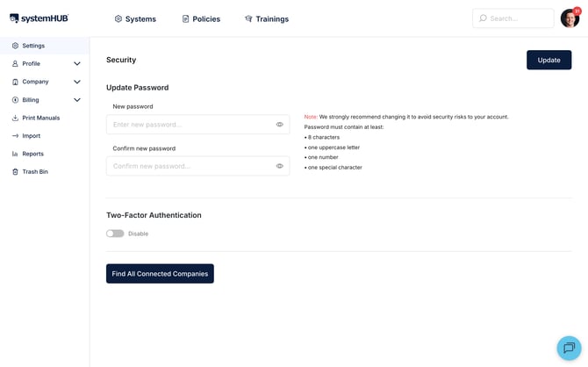This screenshot has height=367, width=588.
Task: Click the 'Update Password' heading
Action: point(137,88)
